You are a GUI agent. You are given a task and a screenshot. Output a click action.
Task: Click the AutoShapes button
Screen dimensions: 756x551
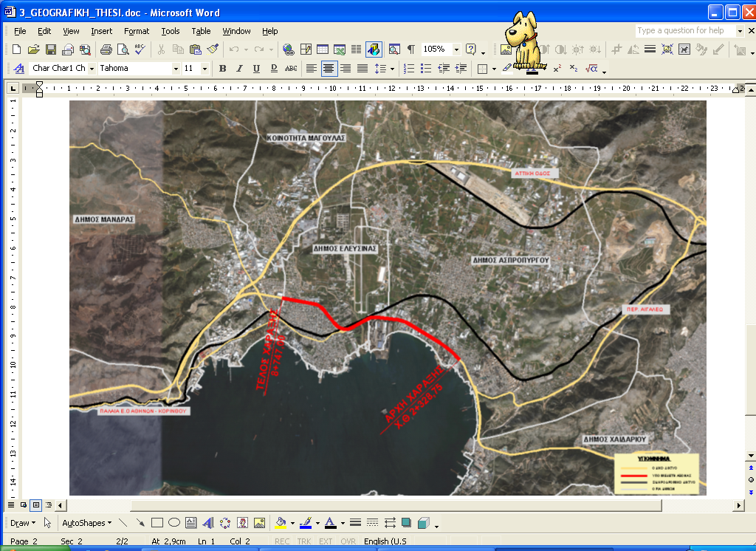pyautogui.click(x=86, y=523)
